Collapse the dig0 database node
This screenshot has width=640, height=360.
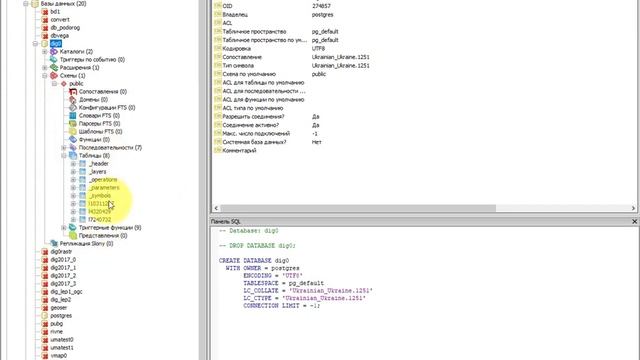[35, 44]
